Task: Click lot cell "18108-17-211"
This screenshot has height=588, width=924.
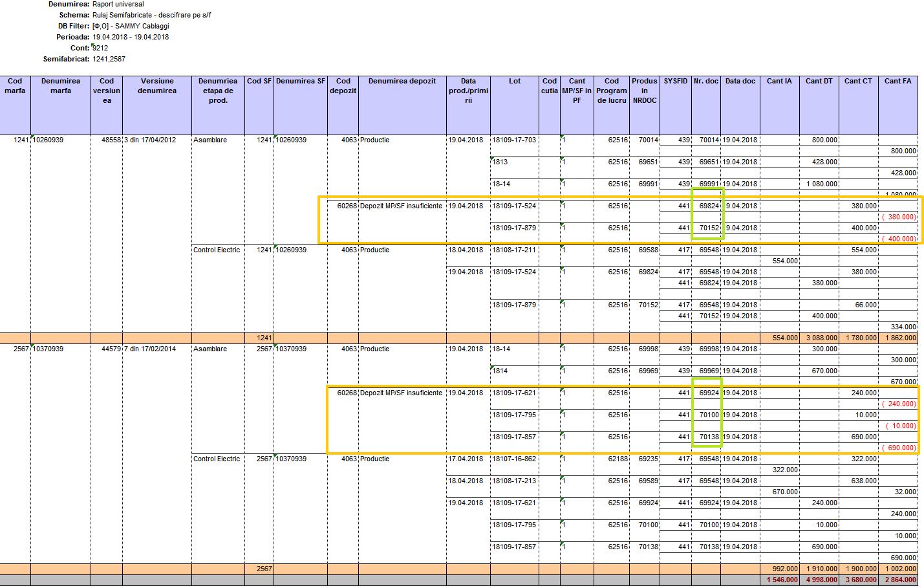Action: (514, 250)
